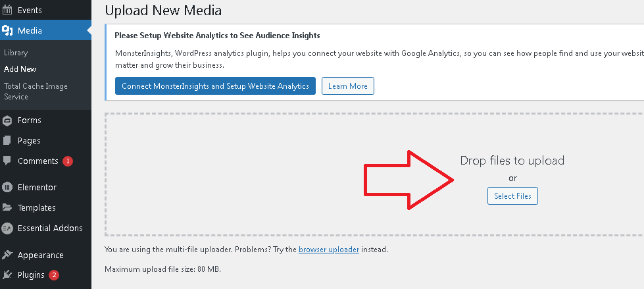Click the Comments speech bubble icon

[x=7, y=161]
